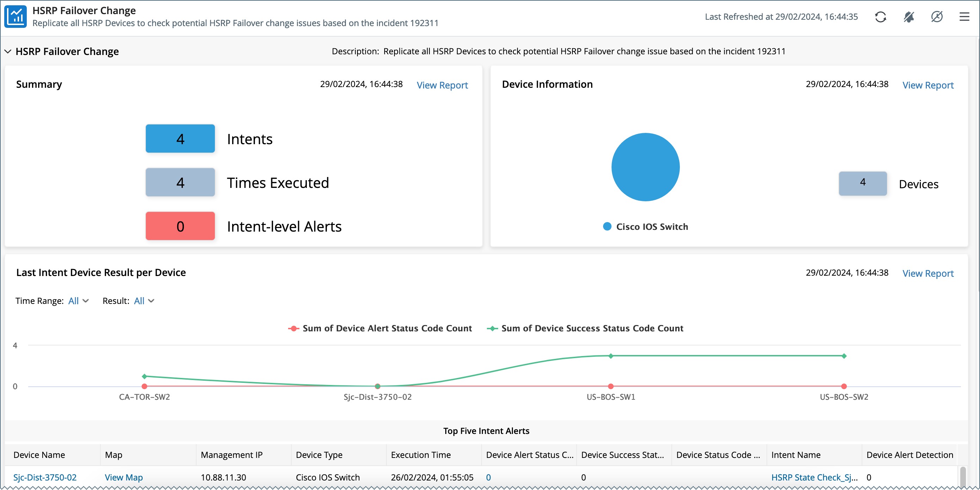
Task: Click the blue Cisco IOS Switch pie chart
Action: [645, 167]
